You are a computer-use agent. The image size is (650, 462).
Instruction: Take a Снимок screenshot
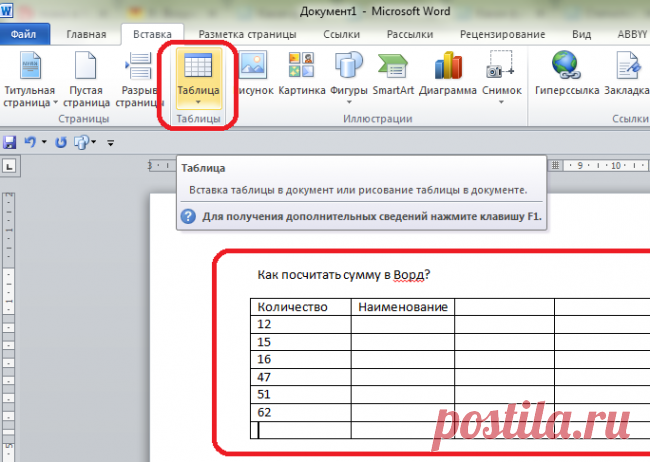(502, 78)
